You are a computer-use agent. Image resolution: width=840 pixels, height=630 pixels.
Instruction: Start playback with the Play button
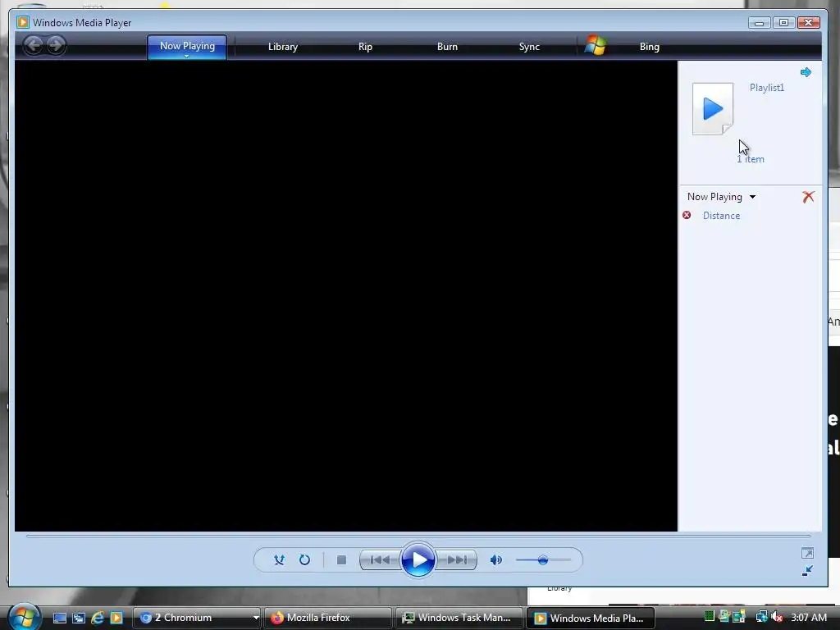418,559
